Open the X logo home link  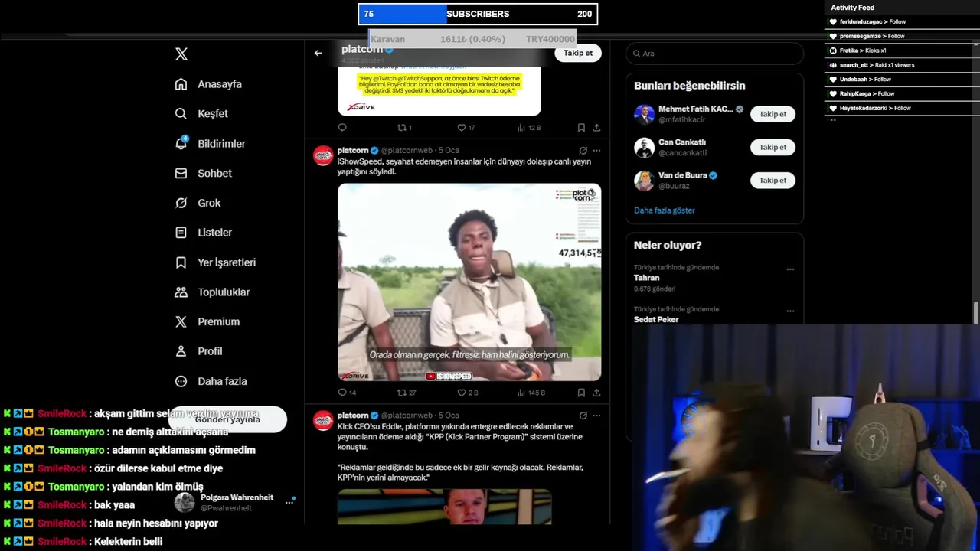181,54
